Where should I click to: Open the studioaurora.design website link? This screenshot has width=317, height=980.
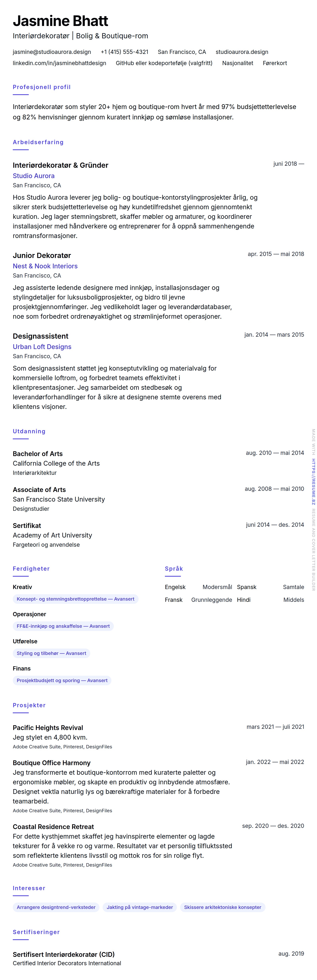[x=242, y=52]
